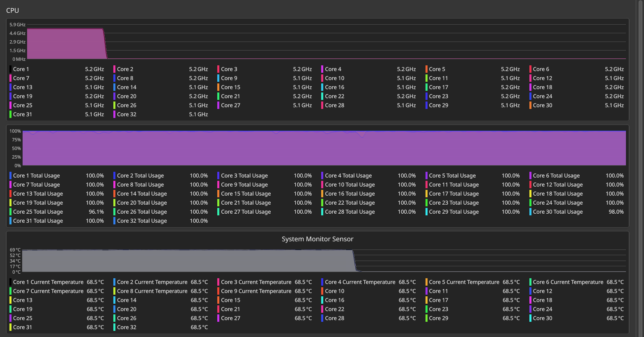The width and height of the screenshot is (644, 337).
Task: Click the Core 16 Total Usage label
Action: tap(350, 194)
